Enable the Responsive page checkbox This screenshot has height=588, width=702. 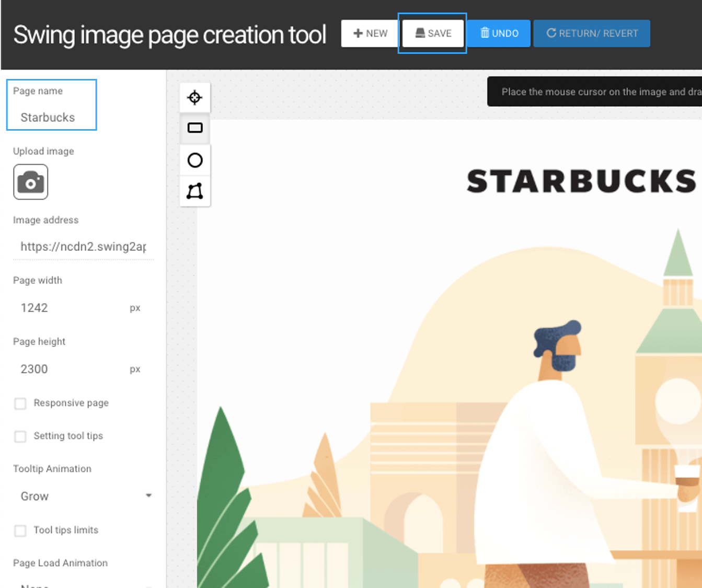(20, 403)
